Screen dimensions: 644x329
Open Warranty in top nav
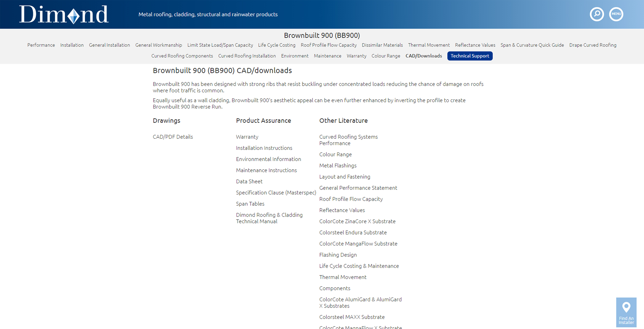coord(356,56)
